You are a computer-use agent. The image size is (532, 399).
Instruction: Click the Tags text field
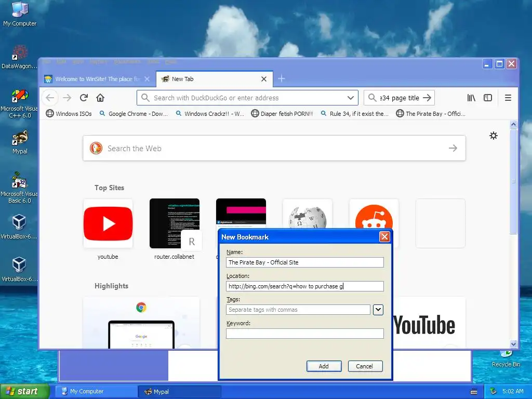click(298, 310)
